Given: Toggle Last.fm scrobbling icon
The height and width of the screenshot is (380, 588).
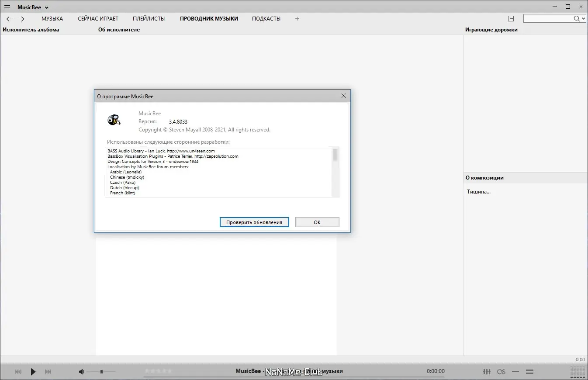Looking at the screenshot, I should coord(502,372).
